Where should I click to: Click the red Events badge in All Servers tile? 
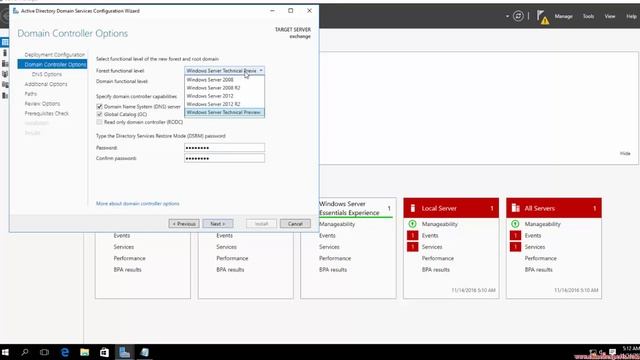coord(516,236)
